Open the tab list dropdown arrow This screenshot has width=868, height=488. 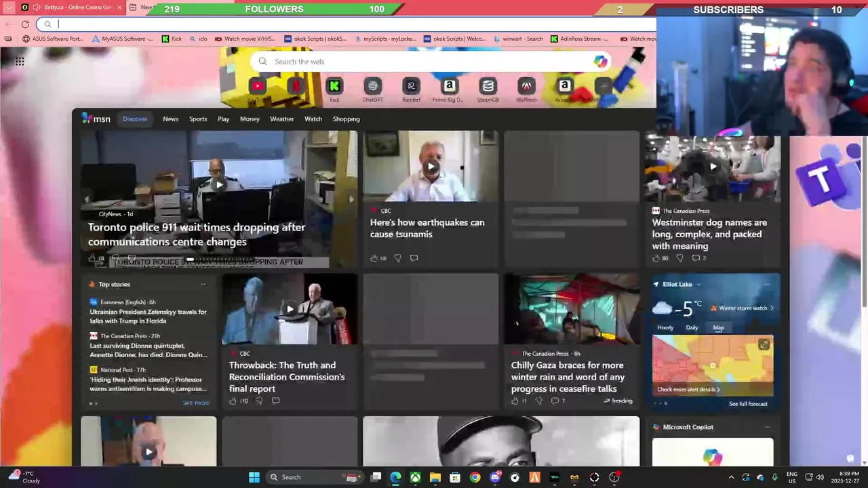click(9, 7)
